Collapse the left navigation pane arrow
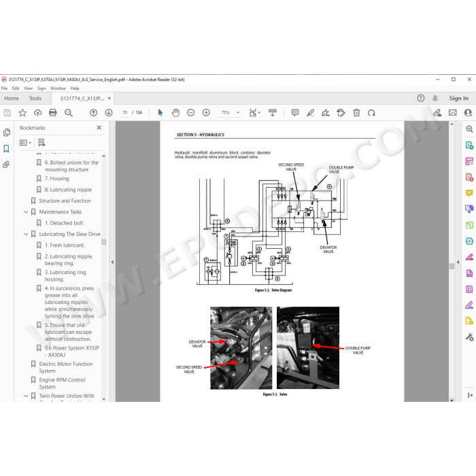Viewport: 476px width, 476px height. point(112,262)
